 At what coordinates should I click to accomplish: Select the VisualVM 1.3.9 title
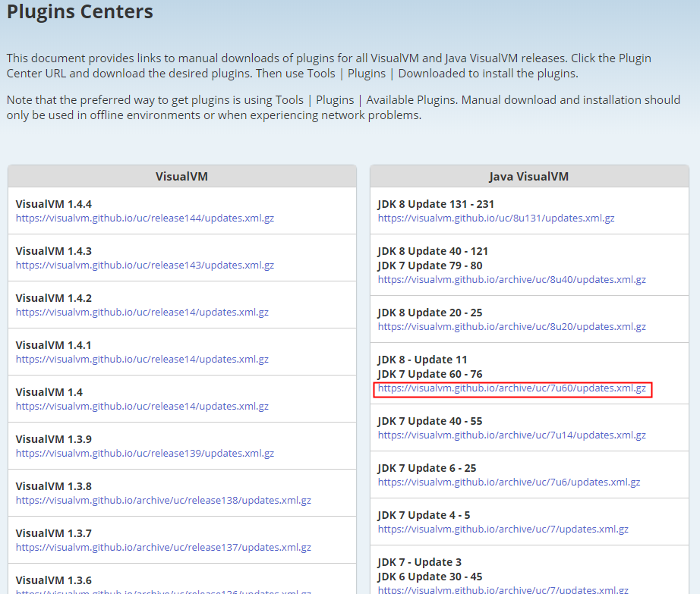pos(54,439)
